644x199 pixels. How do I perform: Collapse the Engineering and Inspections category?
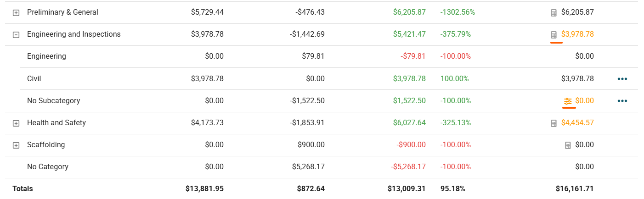(16, 35)
